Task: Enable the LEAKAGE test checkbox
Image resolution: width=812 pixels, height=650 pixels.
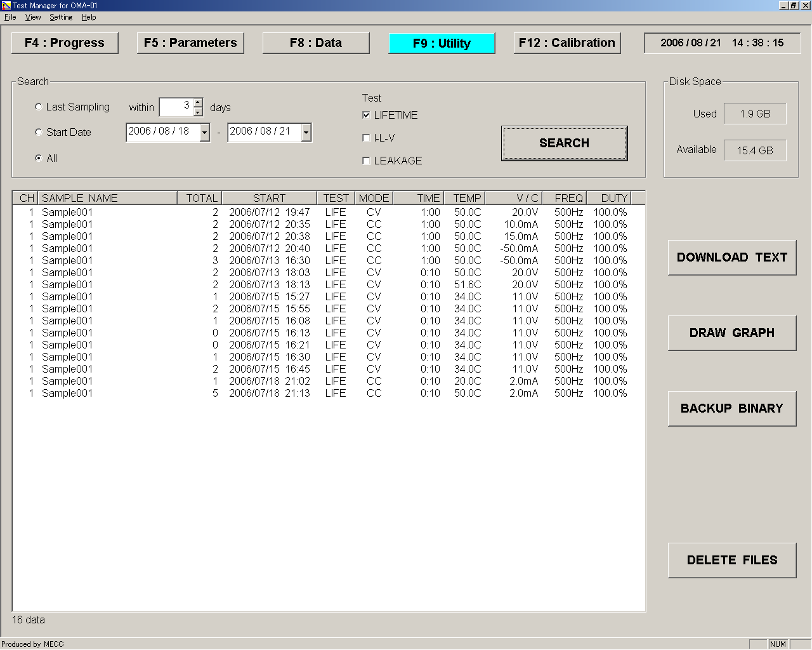Action: 366,161
